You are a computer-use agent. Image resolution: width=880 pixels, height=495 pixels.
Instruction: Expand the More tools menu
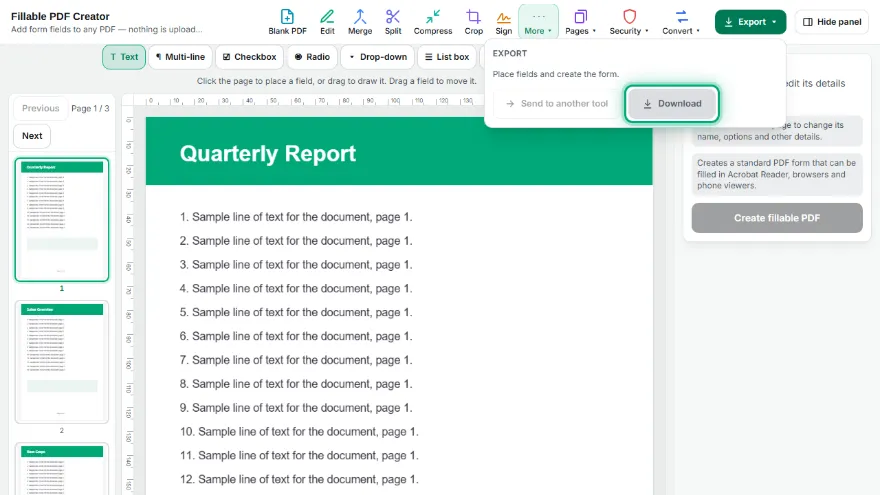[x=538, y=22]
